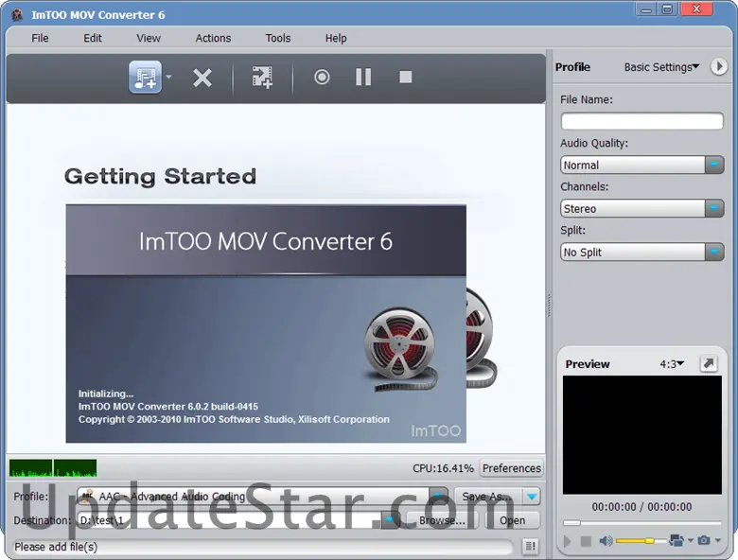Click the Remove (X) toolbar icon
Viewport: 738px width, 560px height.
[x=202, y=78]
